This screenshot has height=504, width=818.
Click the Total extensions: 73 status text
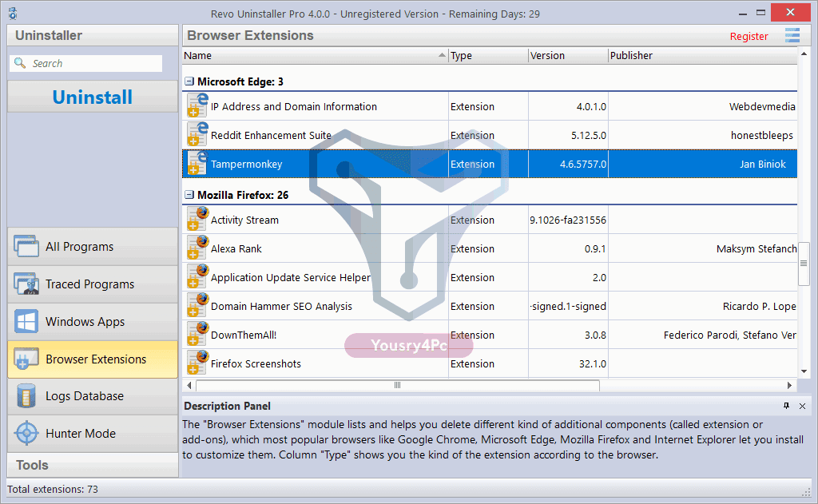click(x=53, y=489)
